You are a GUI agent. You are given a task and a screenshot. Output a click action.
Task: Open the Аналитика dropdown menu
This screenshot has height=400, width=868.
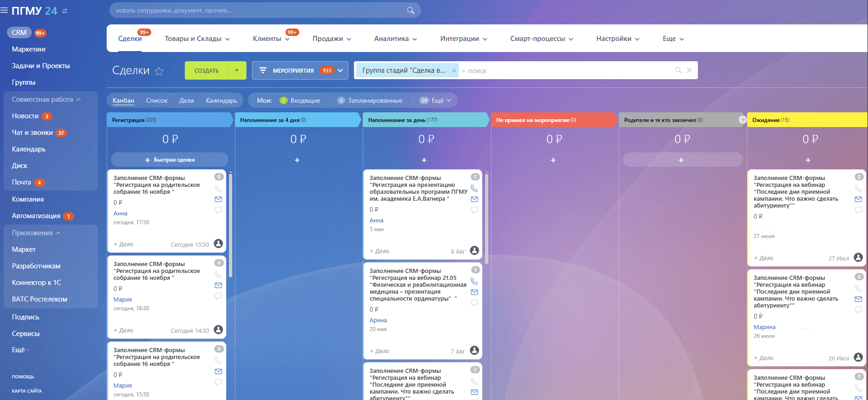pyautogui.click(x=395, y=39)
